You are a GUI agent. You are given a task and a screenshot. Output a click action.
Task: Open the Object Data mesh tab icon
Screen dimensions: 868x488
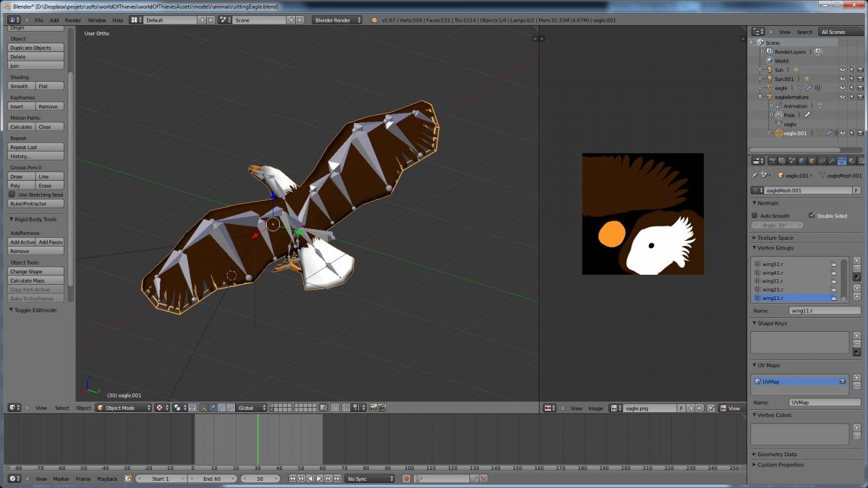pos(841,160)
